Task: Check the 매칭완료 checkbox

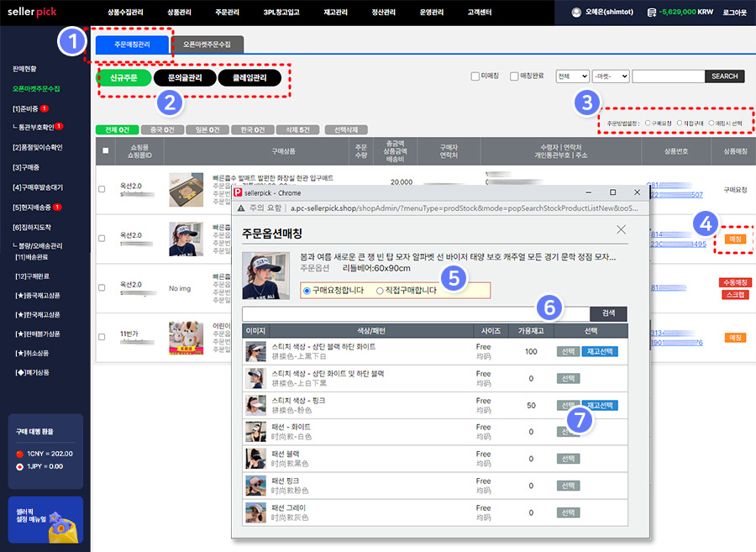Action: (514, 76)
